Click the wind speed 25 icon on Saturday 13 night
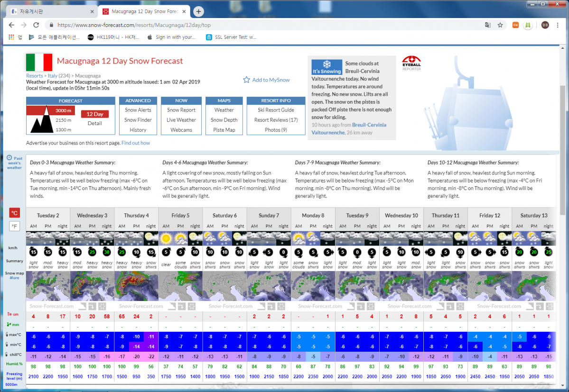This screenshot has height=392, width=569. point(548,252)
